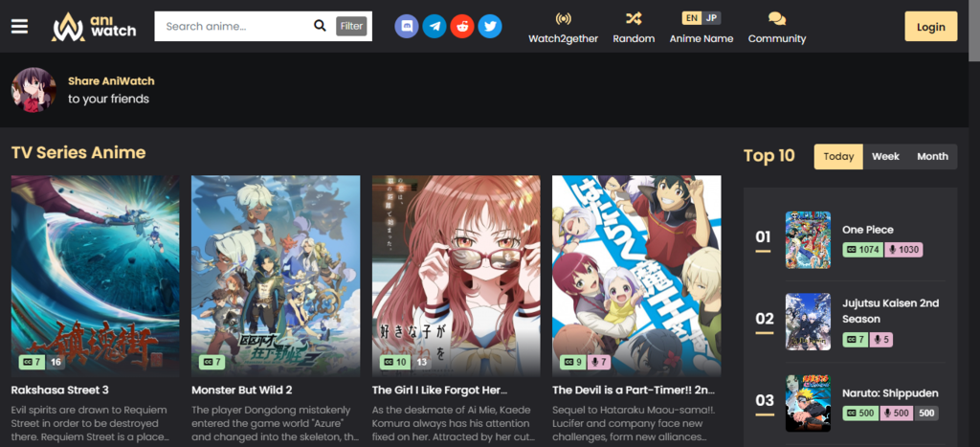Open the Telegram social link
The image size is (980, 447).
pyautogui.click(x=434, y=26)
